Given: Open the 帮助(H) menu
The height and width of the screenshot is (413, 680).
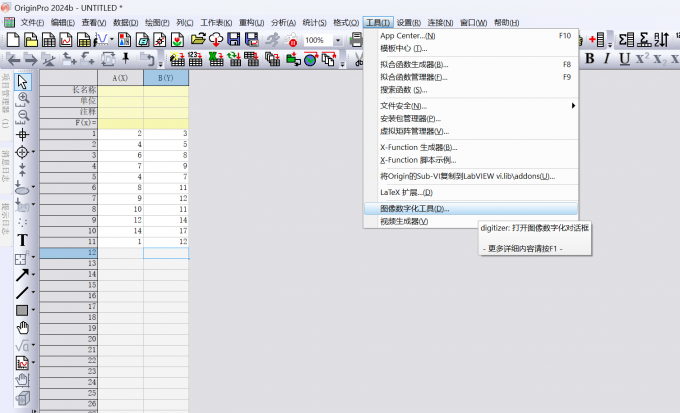Looking at the screenshot, I should pyautogui.click(x=506, y=23).
